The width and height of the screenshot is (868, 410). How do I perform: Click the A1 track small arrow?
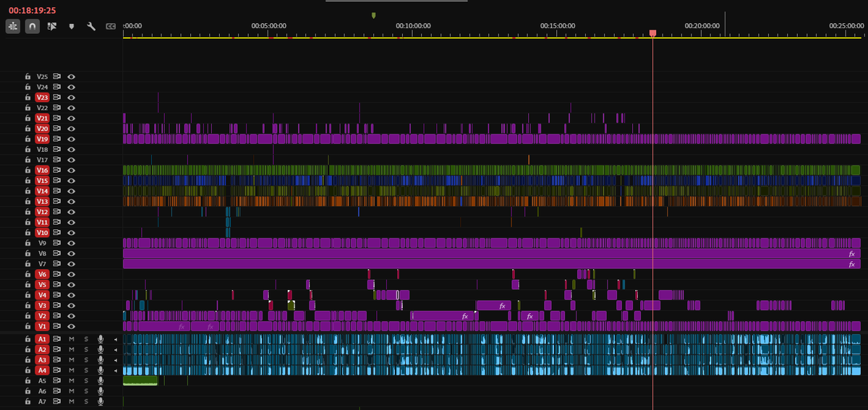coord(116,339)
